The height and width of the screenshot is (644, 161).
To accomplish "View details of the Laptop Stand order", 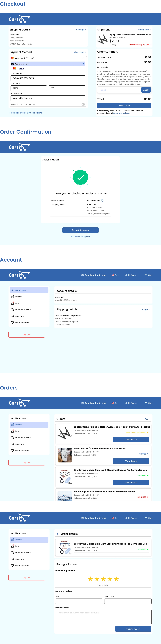I will [131, 440].
